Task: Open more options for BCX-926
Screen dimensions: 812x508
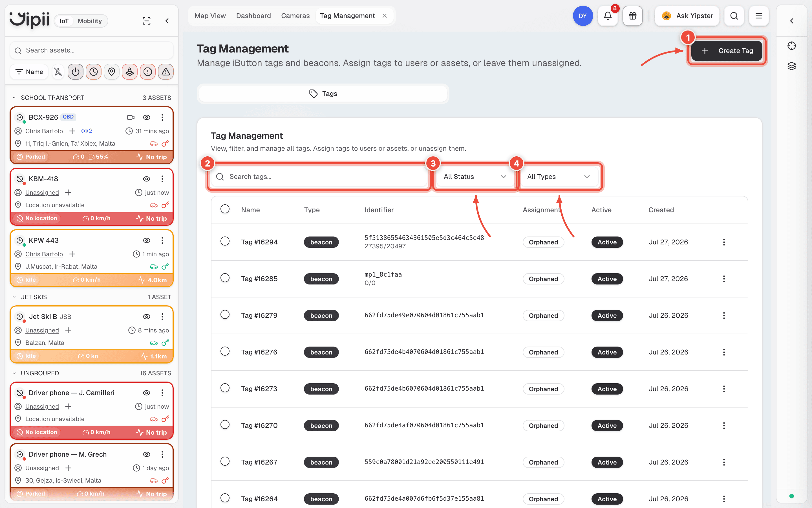Action: [162, 117]
